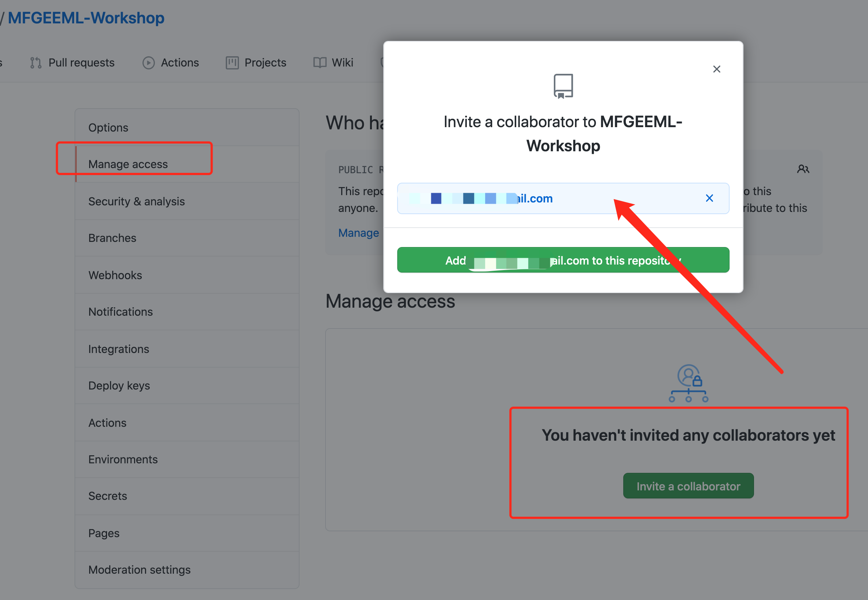
Task: Switch to the Actions tab
Action: click(x=171, y=62)
